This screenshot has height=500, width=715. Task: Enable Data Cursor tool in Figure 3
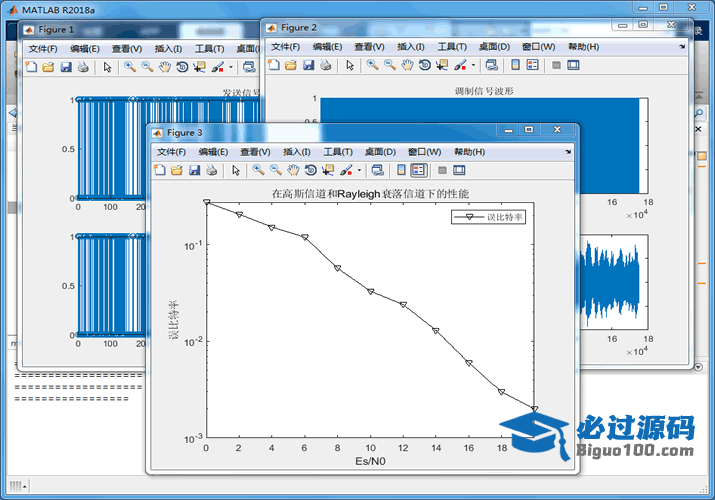(x=328, y=170)
